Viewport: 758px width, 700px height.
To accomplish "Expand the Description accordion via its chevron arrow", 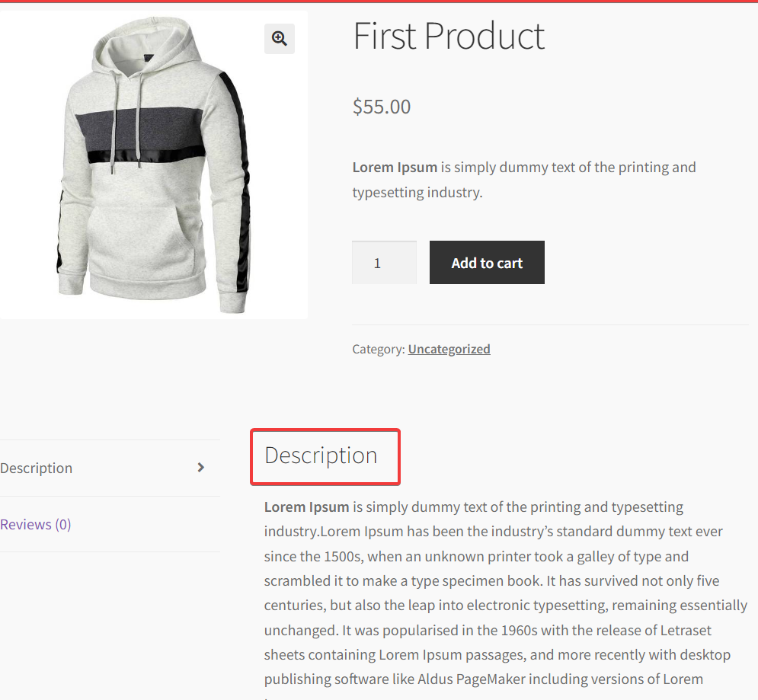I will coord(202,468).
